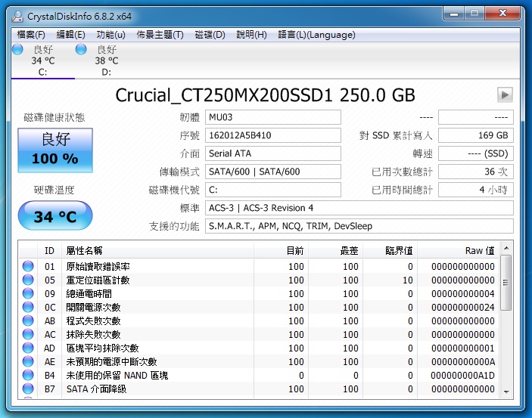
Task: Click the Raw 值 column header
Action: click(458, 250)
